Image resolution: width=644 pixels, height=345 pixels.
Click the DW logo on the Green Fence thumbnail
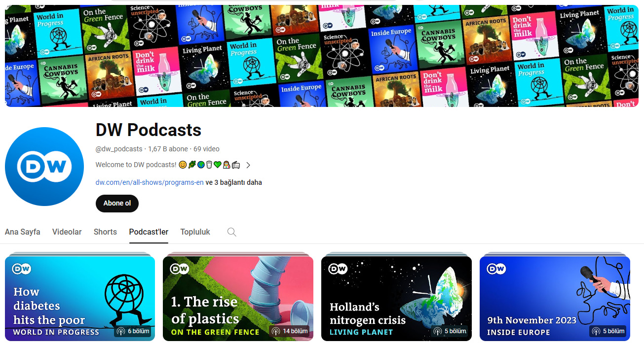click(180, 269)
